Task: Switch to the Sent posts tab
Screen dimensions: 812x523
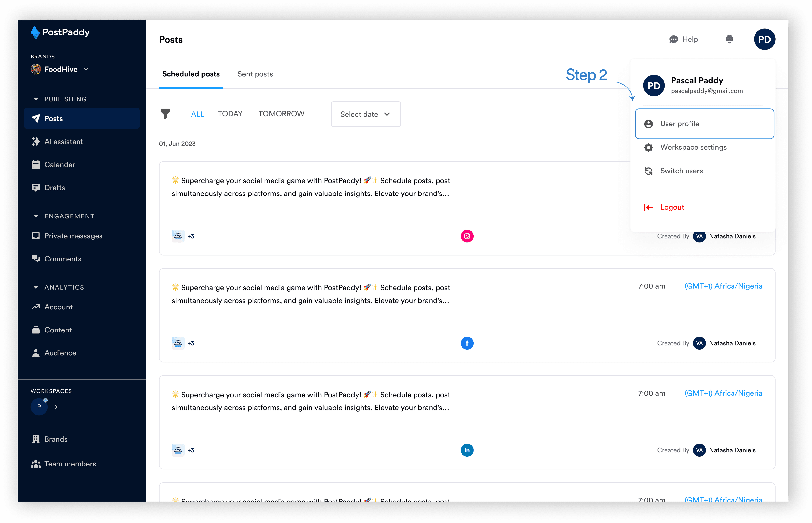Action: pos(255,74)
